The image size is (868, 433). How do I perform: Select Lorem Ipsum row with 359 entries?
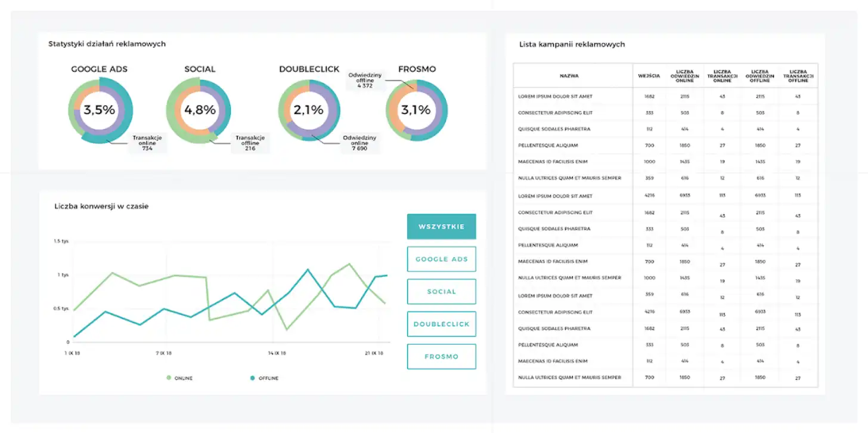[666, 296]
